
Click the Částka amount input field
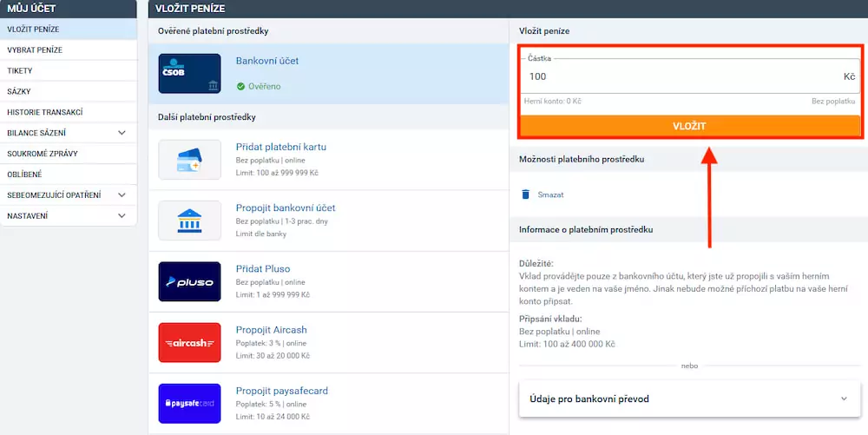[690, 76]
